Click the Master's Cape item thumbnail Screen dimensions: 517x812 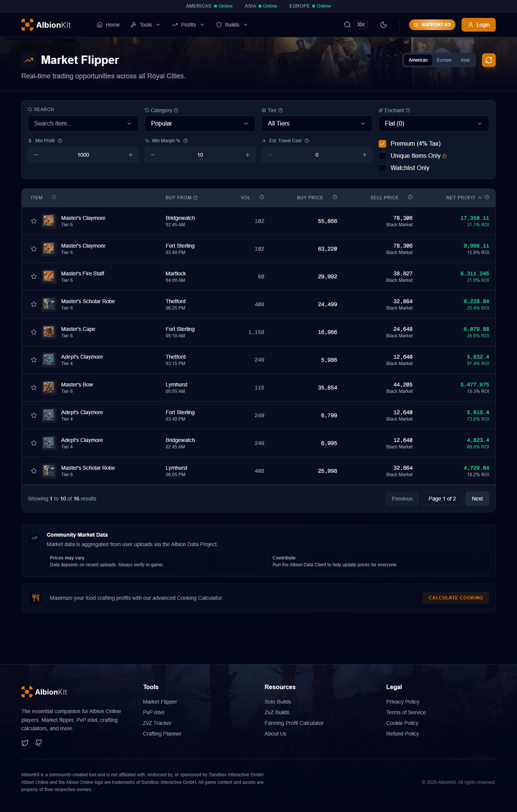pos(49,332)
